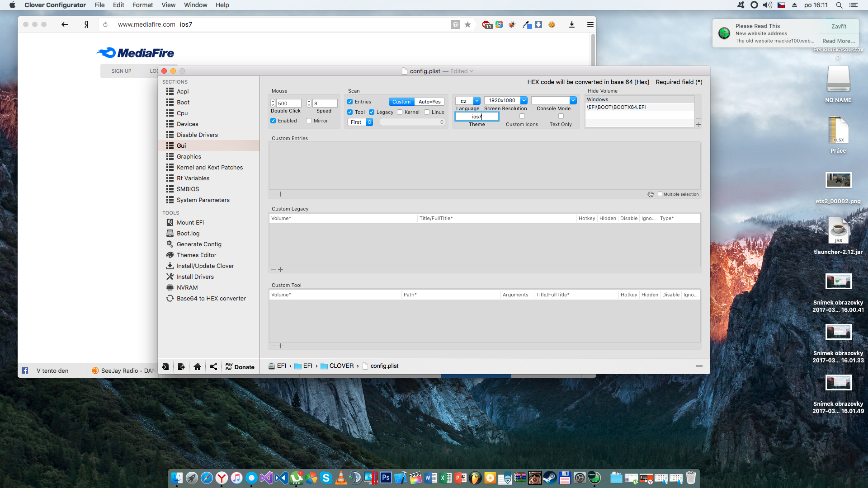
Task: Click the home icon in bottom toolbar
Action: [197, 366]
